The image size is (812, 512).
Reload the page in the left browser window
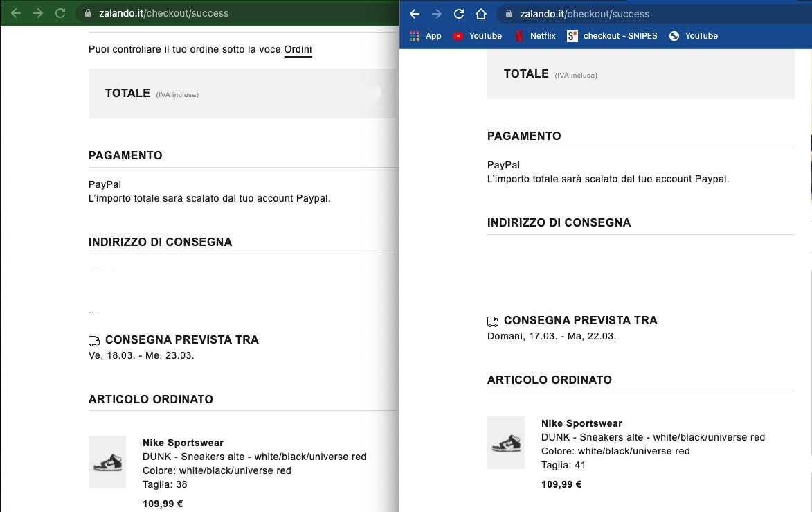(x=60, y=13)
